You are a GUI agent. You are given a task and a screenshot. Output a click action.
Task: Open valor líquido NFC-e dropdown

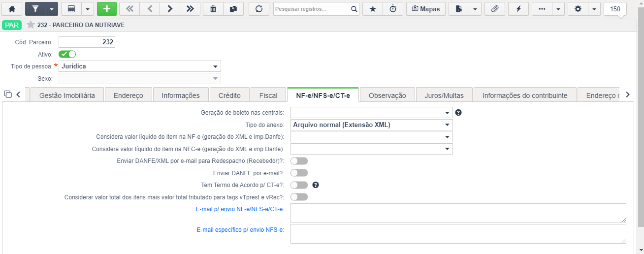pos(372,149)
